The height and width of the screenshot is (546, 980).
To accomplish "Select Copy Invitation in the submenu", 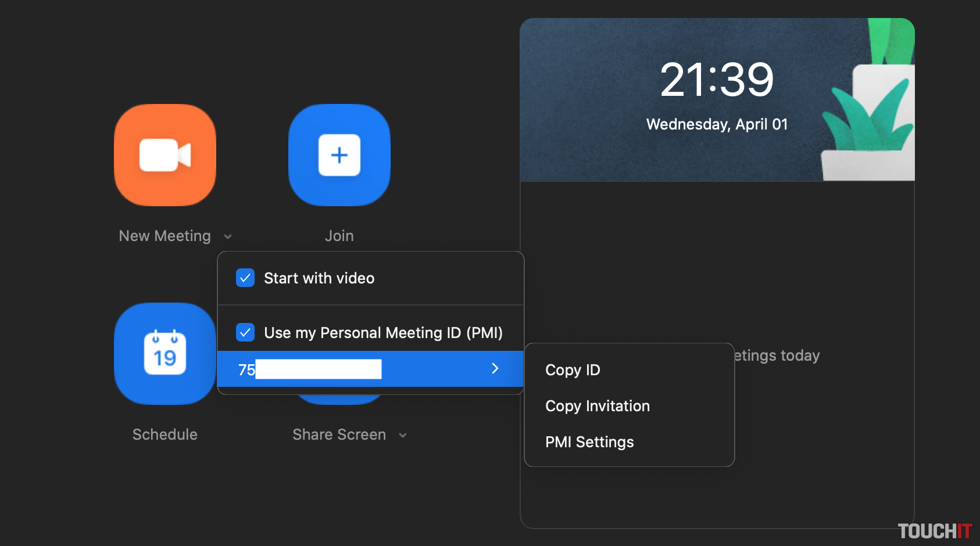I will 597,406.
